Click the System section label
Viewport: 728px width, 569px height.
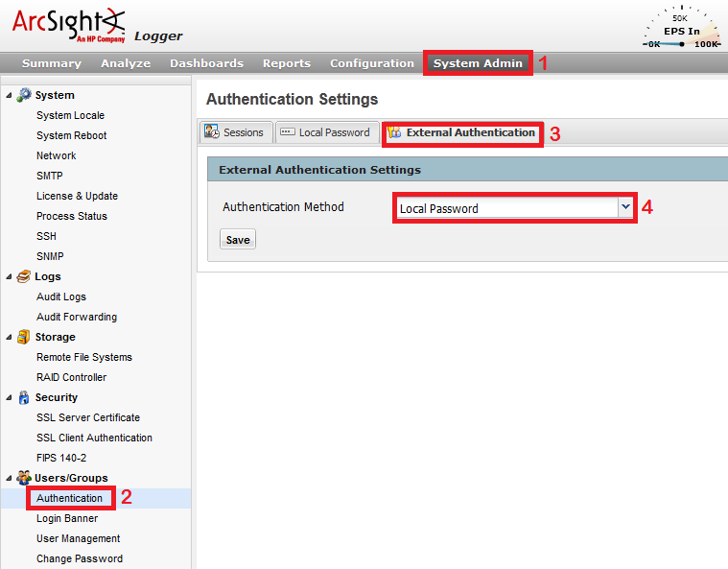55,95
